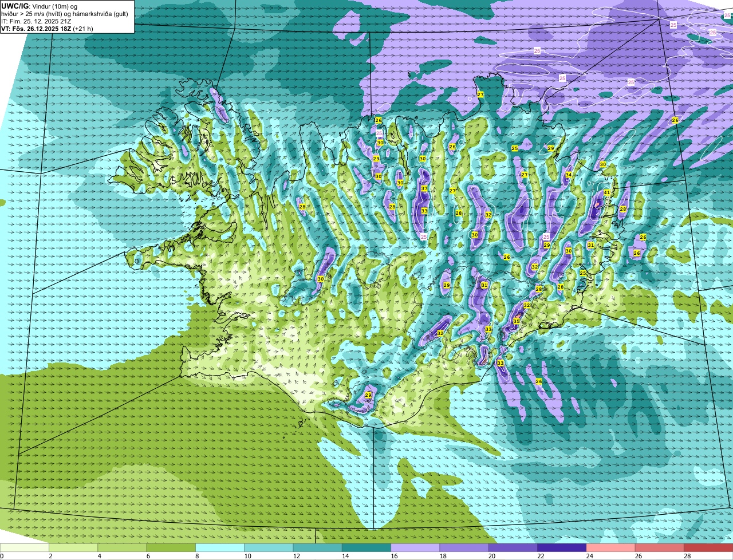Pick the 8–10 m/s light cyan legend swatch
733x560 pixels.
(220, 547)
